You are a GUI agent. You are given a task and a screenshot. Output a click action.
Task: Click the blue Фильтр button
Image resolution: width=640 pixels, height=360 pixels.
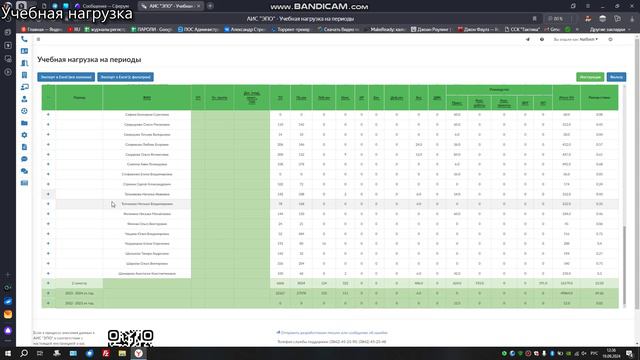(616, 77)
